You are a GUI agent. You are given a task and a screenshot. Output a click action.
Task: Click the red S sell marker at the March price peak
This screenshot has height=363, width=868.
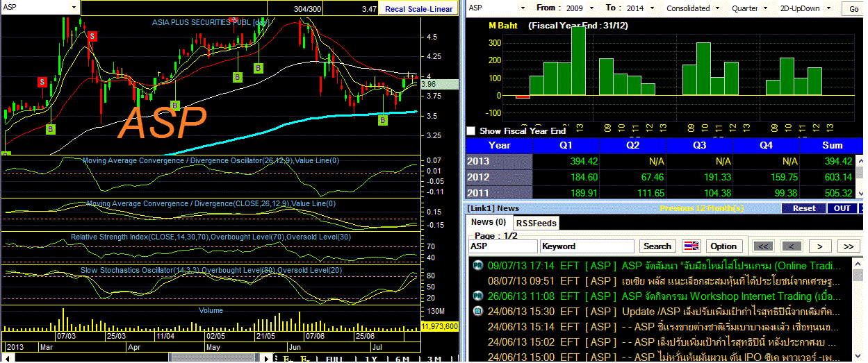coord(92,35)
